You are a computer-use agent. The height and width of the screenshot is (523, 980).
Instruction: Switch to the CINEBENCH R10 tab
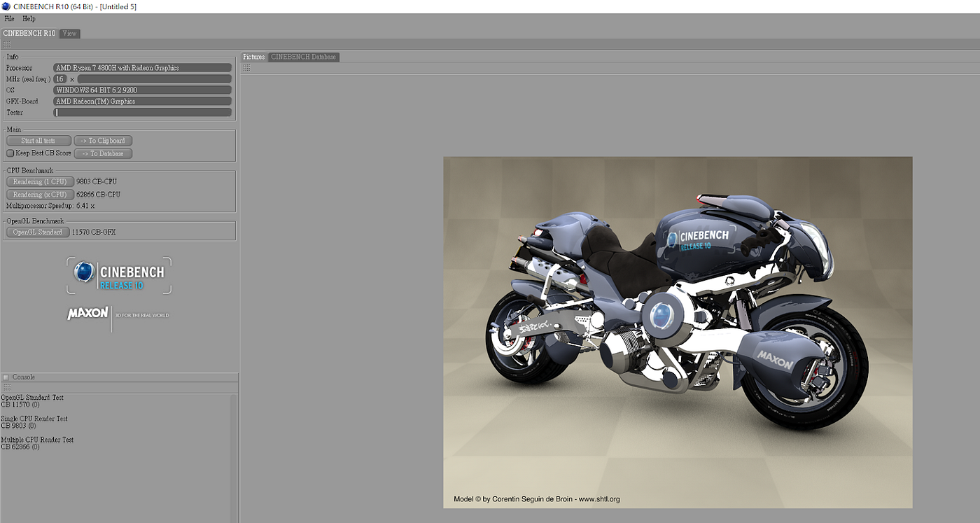[29, 33]
